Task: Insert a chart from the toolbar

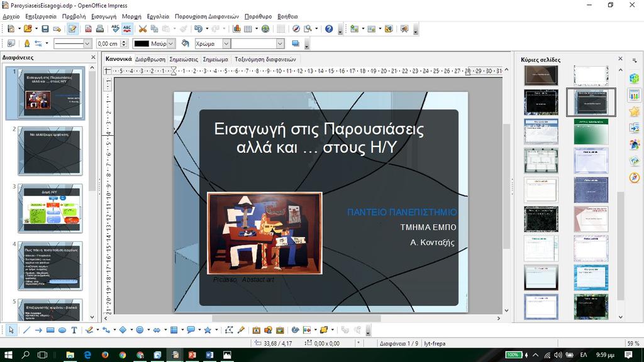Action: point(236,29)
